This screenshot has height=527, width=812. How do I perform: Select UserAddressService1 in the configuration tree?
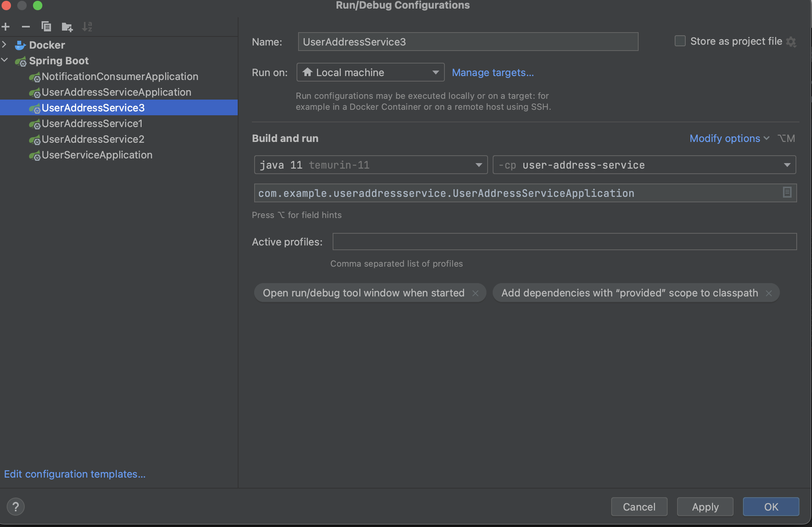92,124
